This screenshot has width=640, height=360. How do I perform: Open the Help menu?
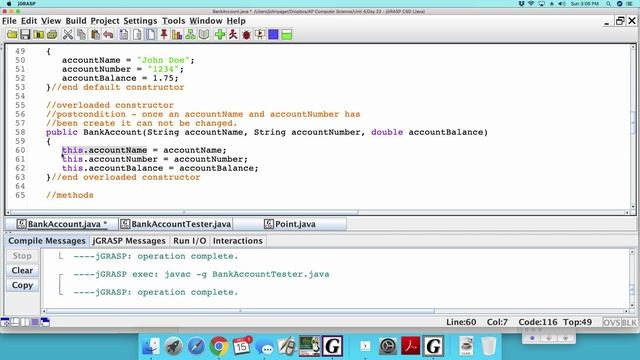236,21
